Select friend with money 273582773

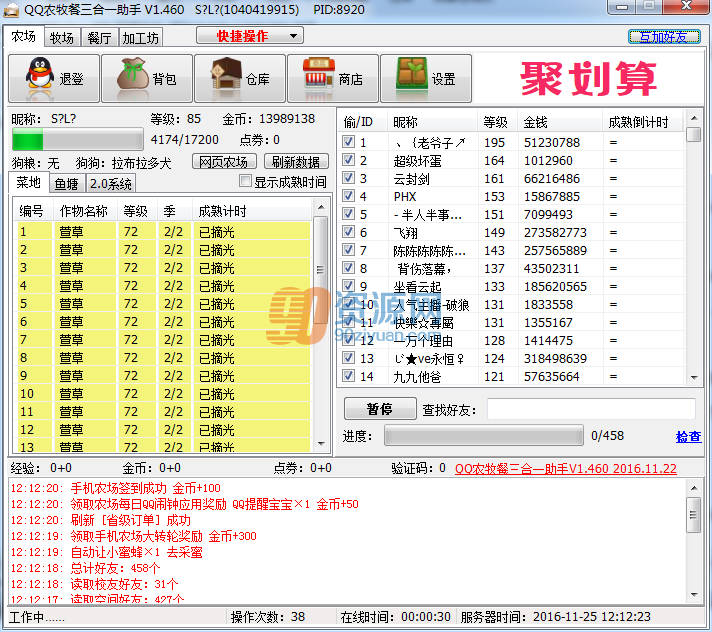511,232
